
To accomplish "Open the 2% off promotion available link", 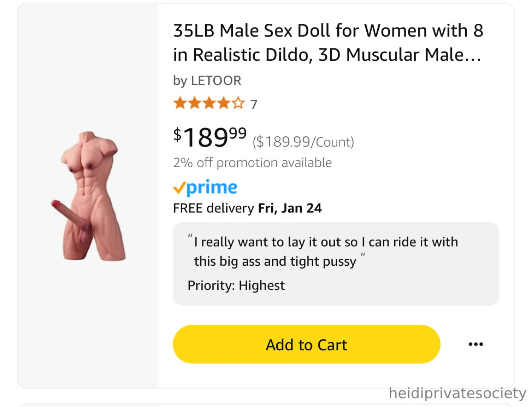I will pos(252,162).
